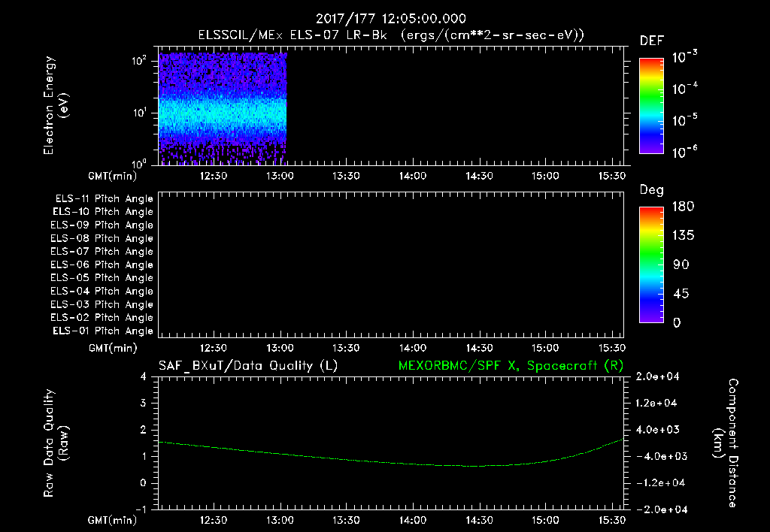Screen dimensions: 770x532
Task: Click the value 4 on the data quality axis
Action: point(144,377)
